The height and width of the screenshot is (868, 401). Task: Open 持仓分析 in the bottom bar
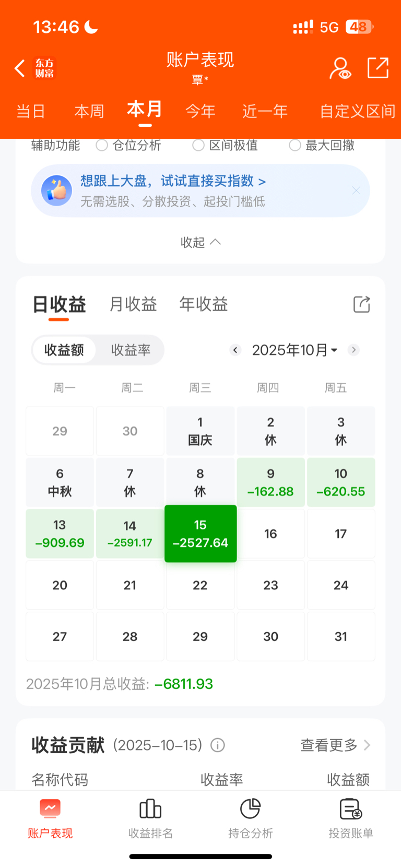pos(251,819)
